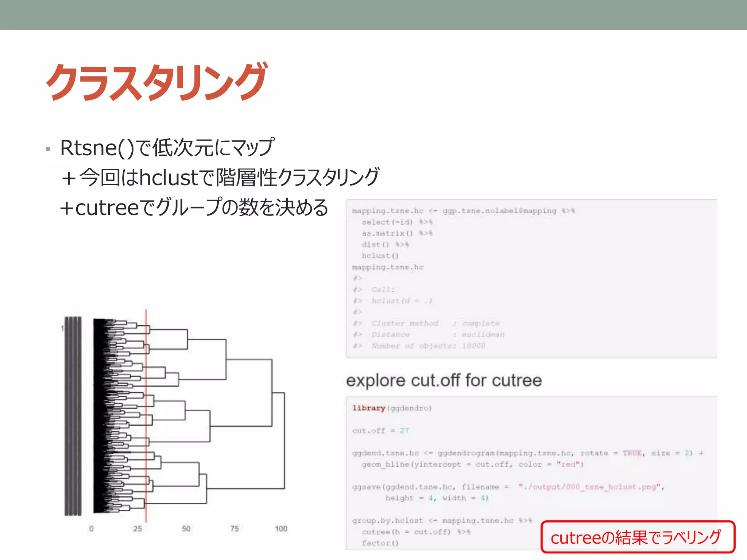747x560 pixels.
Task: Click the line +cutreeでグループの数を決める
Action: [194, 207]
